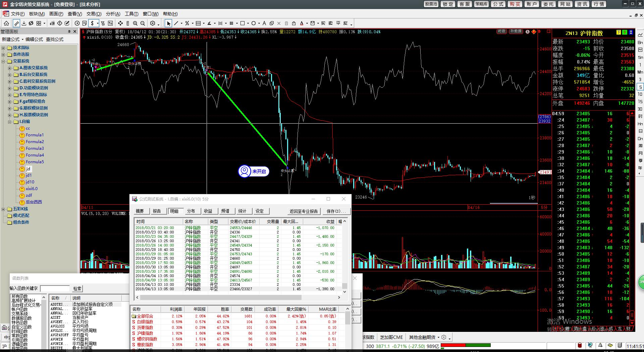Select the 15-minute period button

pos(640,101)
